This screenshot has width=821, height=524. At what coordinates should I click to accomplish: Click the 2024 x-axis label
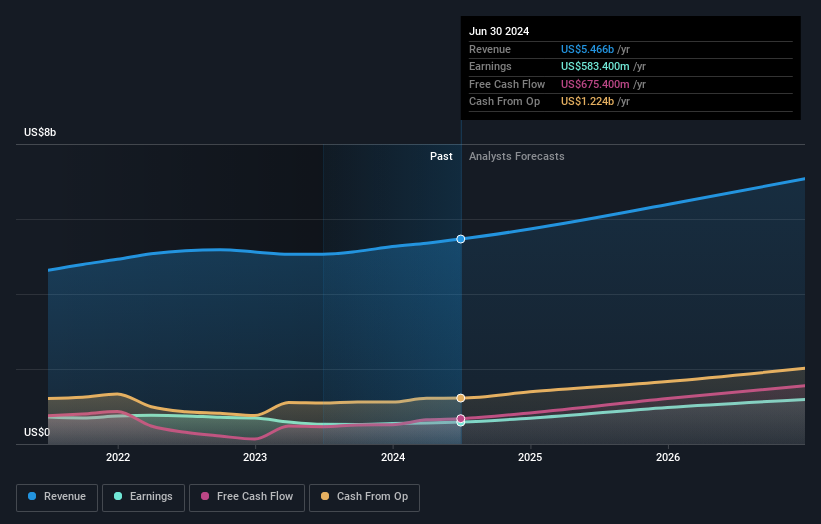(x=393, y=458)
